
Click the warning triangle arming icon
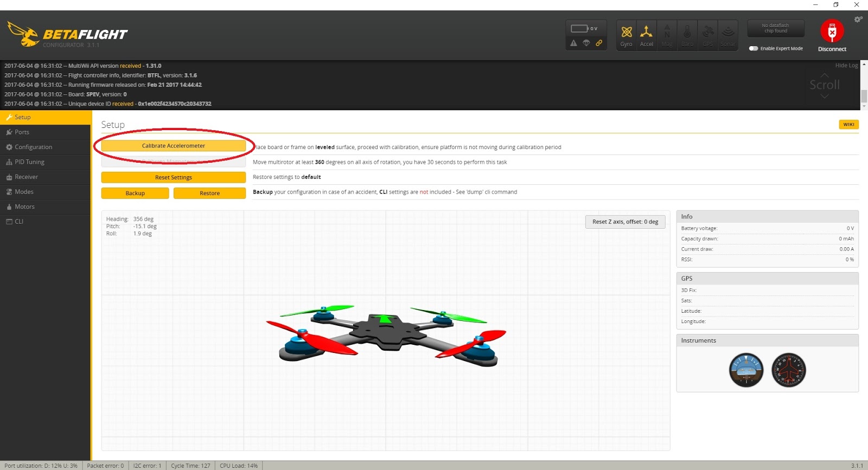[x=573, y=43]
